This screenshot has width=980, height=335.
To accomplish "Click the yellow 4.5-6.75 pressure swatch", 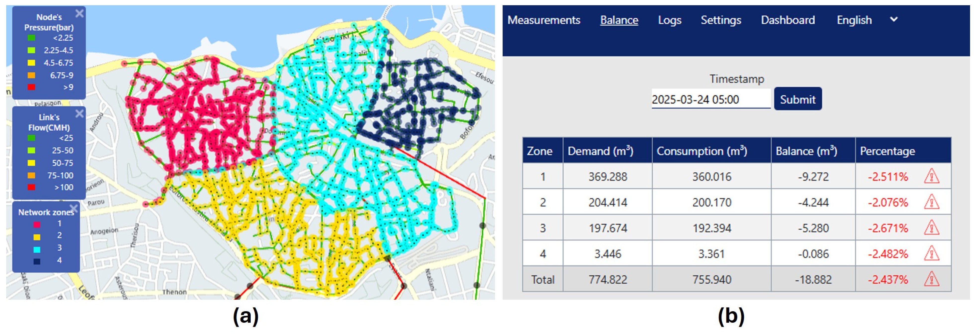I will (x=32, y=63).
